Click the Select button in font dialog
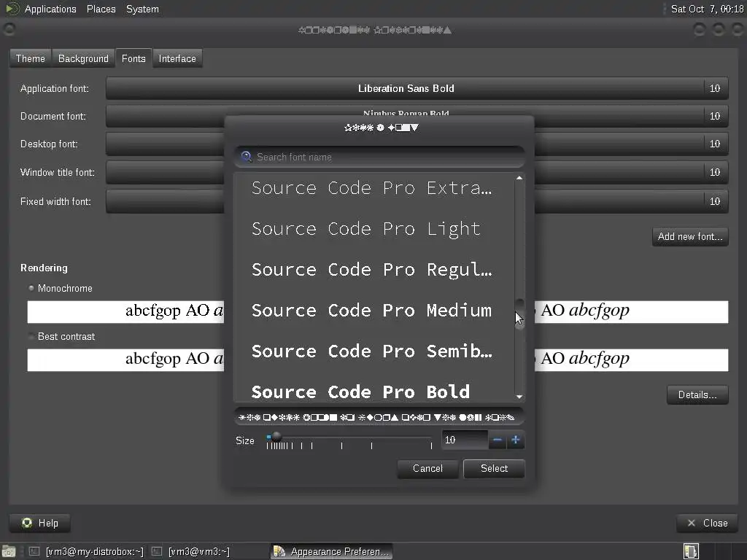This screenshot has height=560, width=747. point(494,469)
